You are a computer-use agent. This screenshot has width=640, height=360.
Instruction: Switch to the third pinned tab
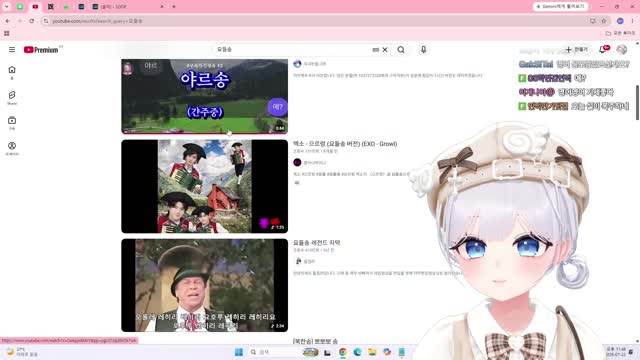click(51, 7)
